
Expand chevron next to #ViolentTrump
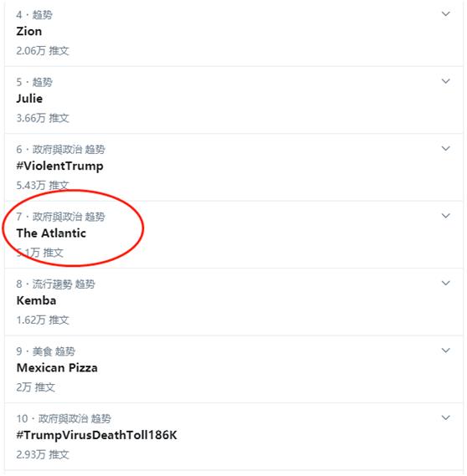click(445, 148)
